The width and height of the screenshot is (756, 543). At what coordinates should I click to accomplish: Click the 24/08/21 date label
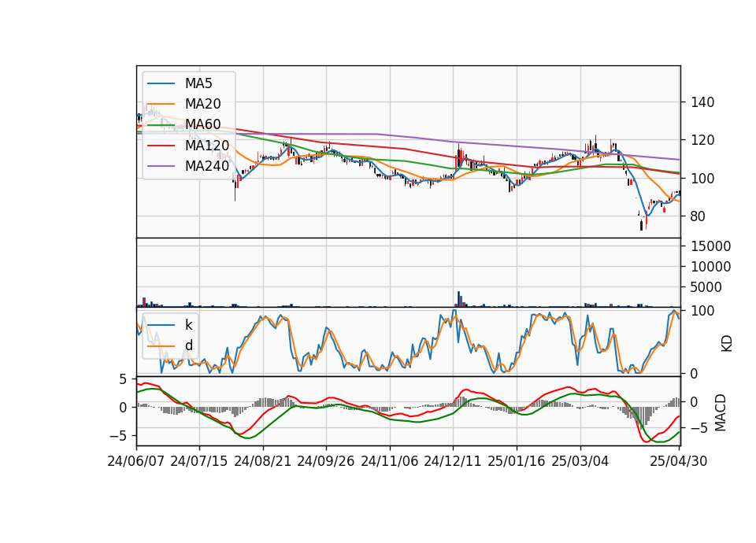(x=263, y=461)
